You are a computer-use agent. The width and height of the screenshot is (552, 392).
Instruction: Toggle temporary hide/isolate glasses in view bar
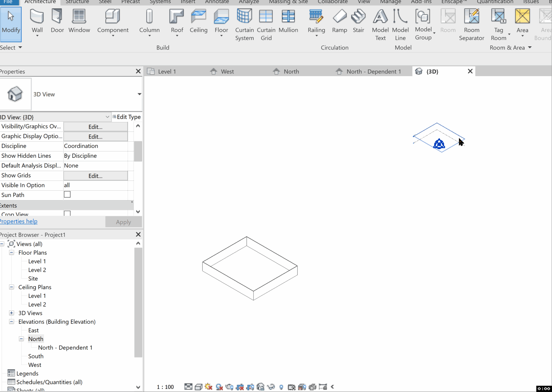pos(271,387)
